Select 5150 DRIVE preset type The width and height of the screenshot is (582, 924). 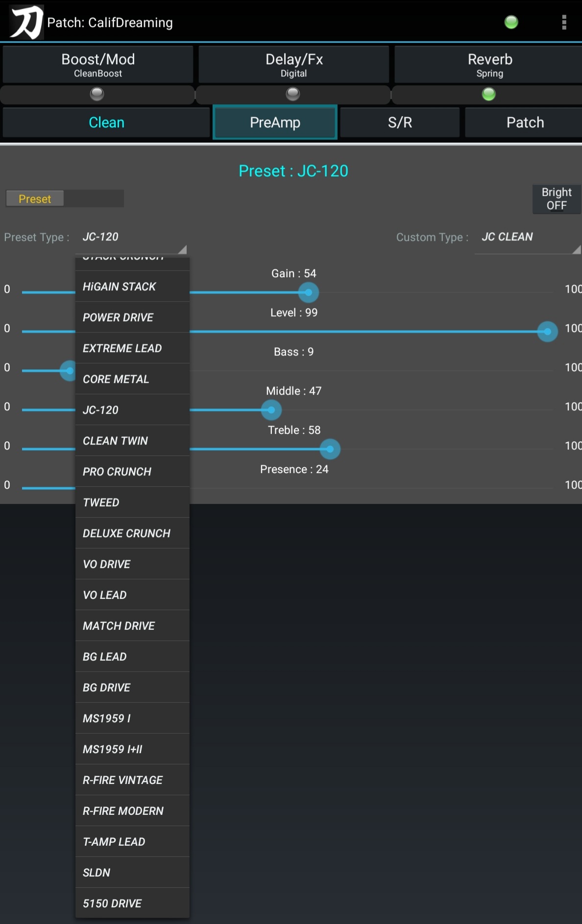tap(132, 903)
